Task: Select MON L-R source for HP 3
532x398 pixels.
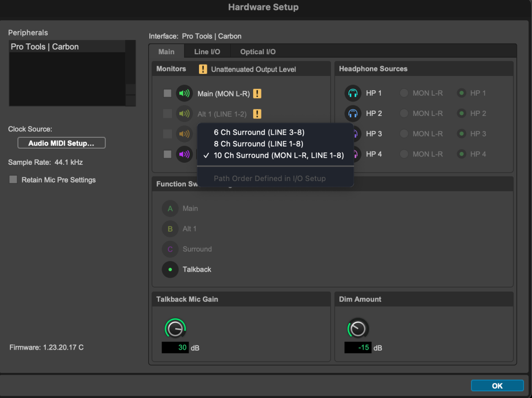Action: [x=404, y=134]
